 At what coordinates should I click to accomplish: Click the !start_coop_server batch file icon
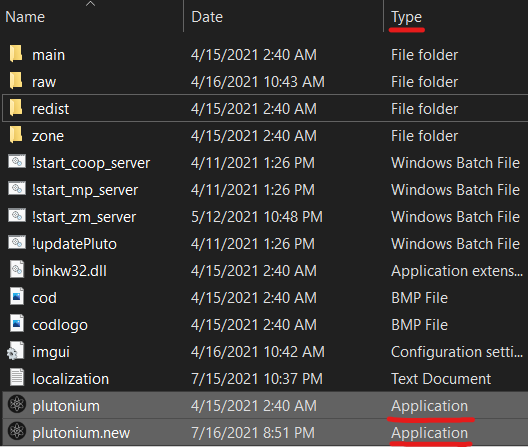click(x=17, y=162)
